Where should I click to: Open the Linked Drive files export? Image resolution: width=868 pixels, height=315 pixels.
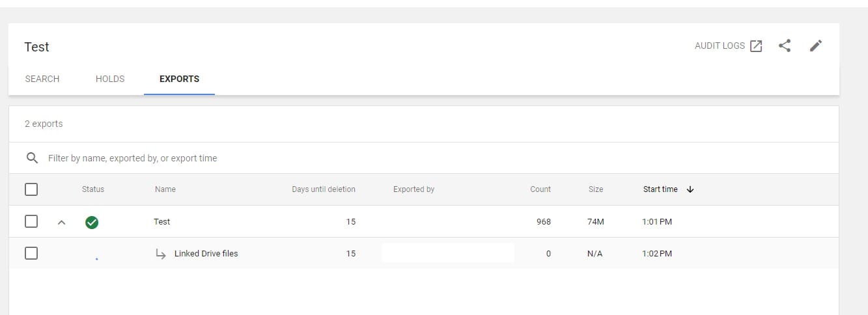(x=206, y=254)
